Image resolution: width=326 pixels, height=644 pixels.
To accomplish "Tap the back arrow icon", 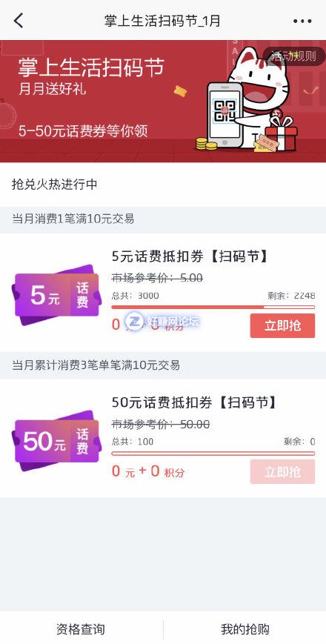I will pyautogui.click(x=19, y=21).
